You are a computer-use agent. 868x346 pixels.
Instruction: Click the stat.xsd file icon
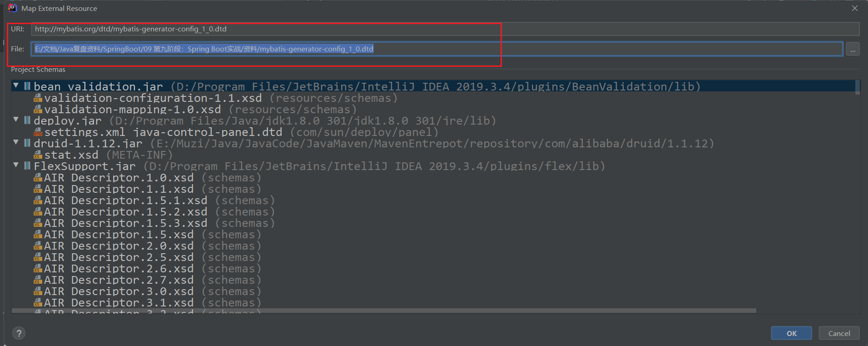38,155
